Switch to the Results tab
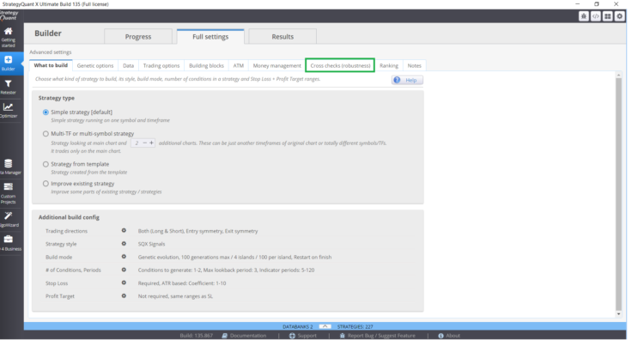 283,37
